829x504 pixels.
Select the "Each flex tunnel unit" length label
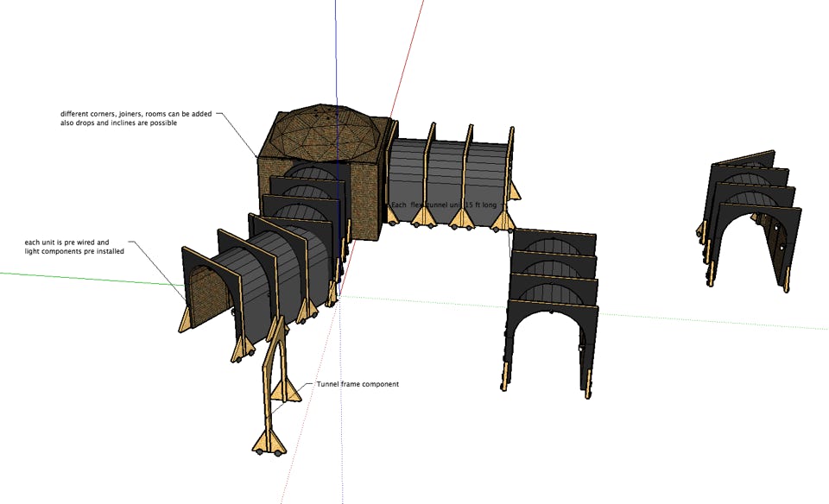pyautogui.click(x=444, y=205)
